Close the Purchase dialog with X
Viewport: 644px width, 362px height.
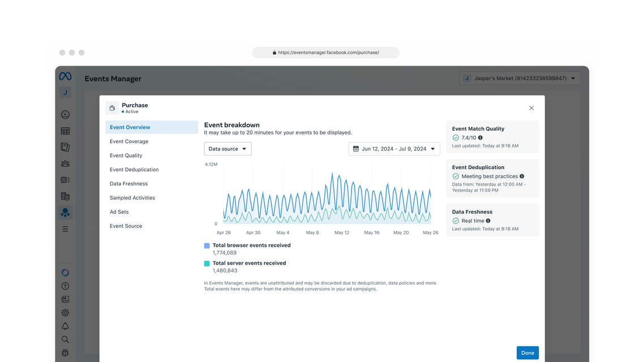[531, 108]
